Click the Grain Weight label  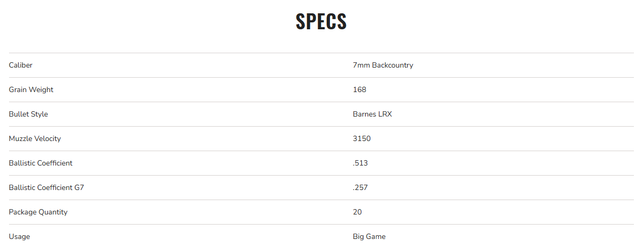[31, 90]
